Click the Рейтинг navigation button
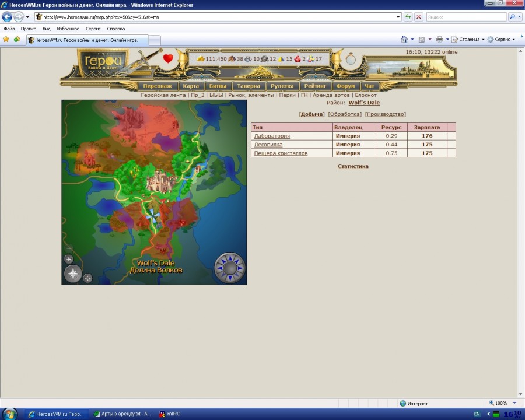The image size is (525, 420). coord(315,86)
